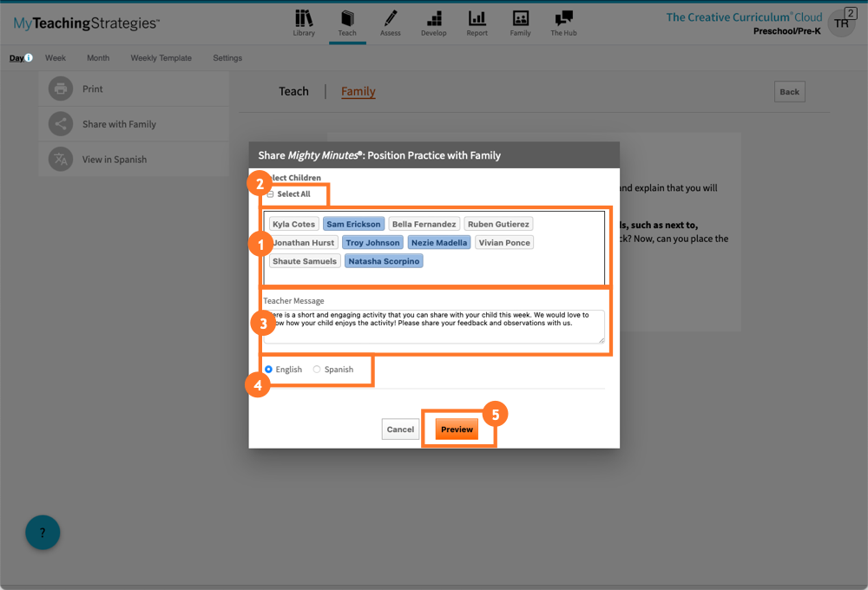Toggle the Select All checkbox

(x=271, y=194)
